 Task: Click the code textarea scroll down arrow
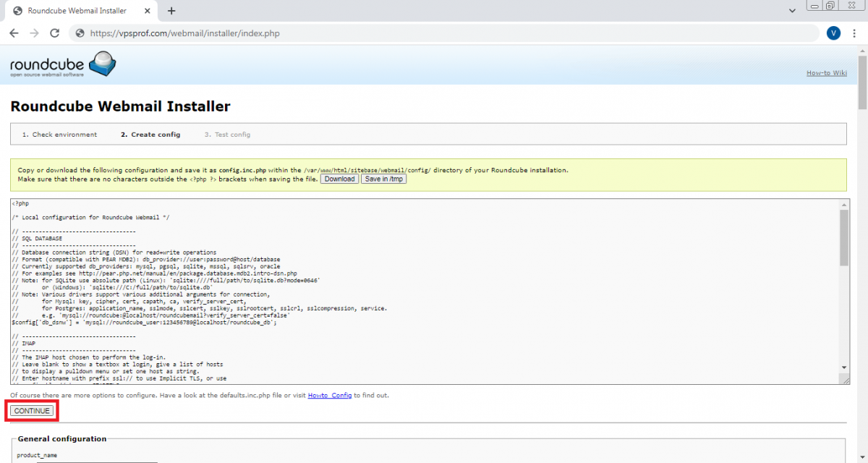pyautogui.click(x=844, y=368)
